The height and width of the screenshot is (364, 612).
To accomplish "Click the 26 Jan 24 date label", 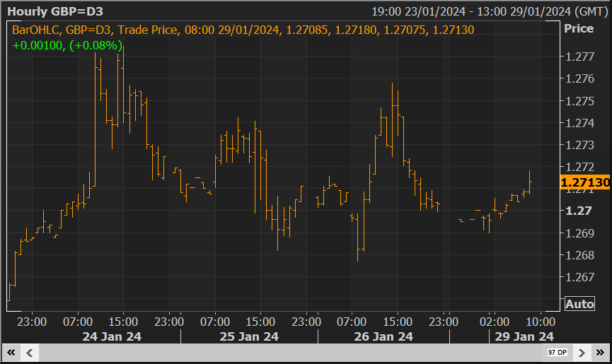I will click(x=383, y=336).
